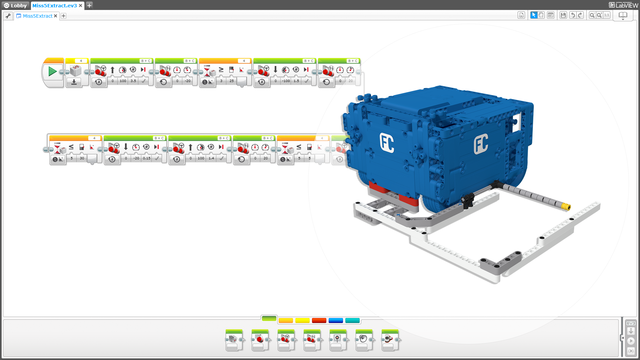640x360 pixels.
Task: Change port selector on first Move Steering block
Action: tap(145, 61)
